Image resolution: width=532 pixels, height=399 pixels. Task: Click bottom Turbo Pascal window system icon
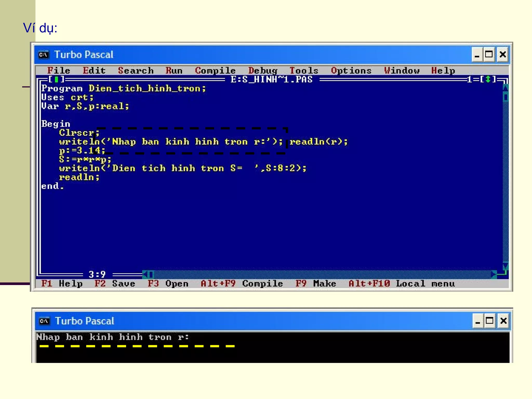(44, 321)
